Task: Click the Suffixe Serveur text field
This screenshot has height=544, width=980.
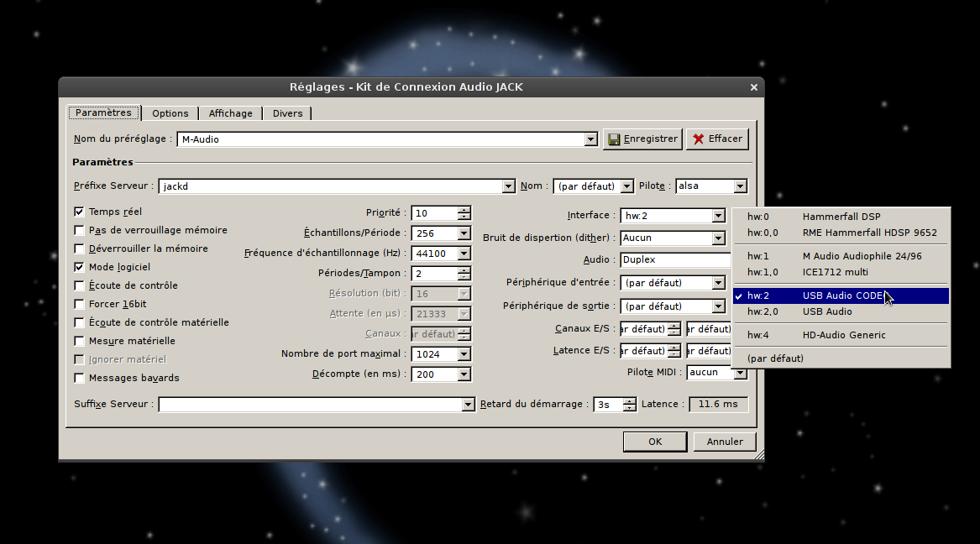Action: point(311,405)
